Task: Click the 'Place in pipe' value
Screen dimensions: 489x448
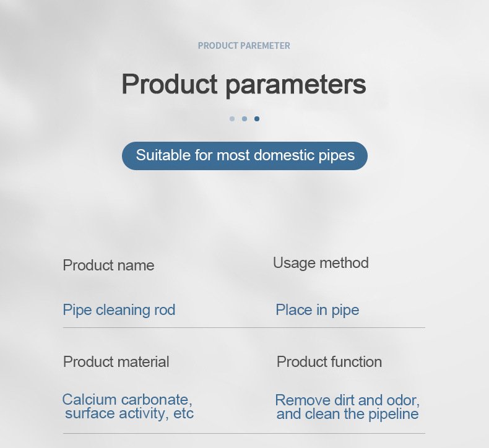Action: tap(317, 309)
